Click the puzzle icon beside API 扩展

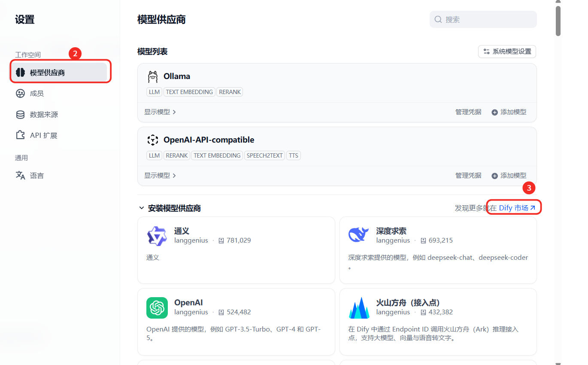pyautogui.click(x=20, y=135)
